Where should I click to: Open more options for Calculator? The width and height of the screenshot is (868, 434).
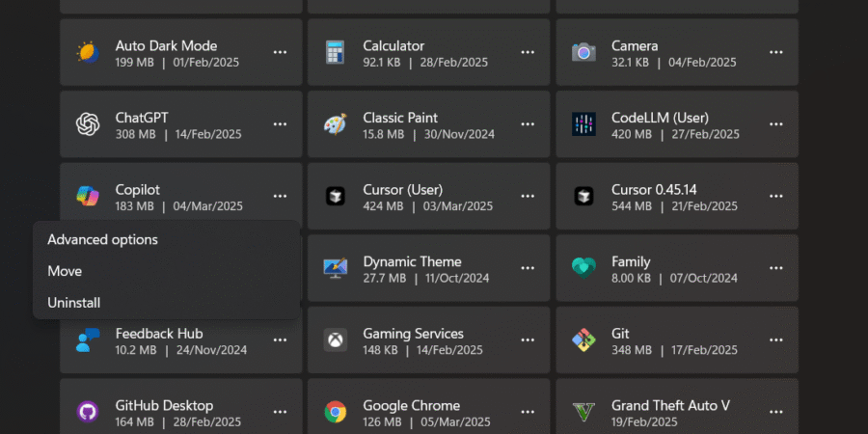coord(528,52)
